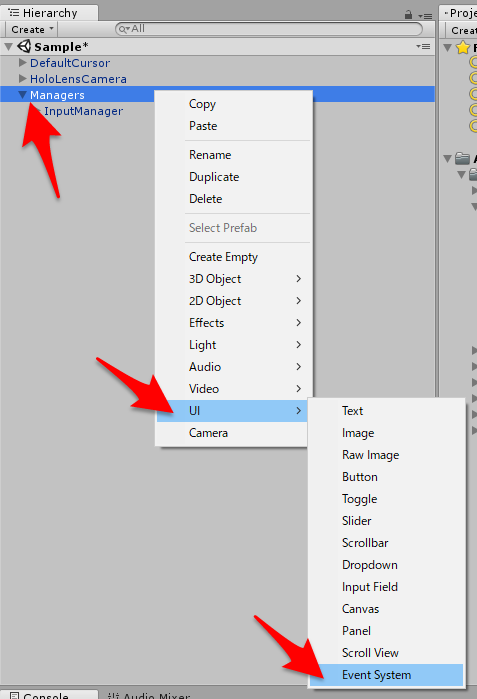Collapse the Assets folder foldout in Project
This screenshot has height=699, width=477.
coord(448,158)
